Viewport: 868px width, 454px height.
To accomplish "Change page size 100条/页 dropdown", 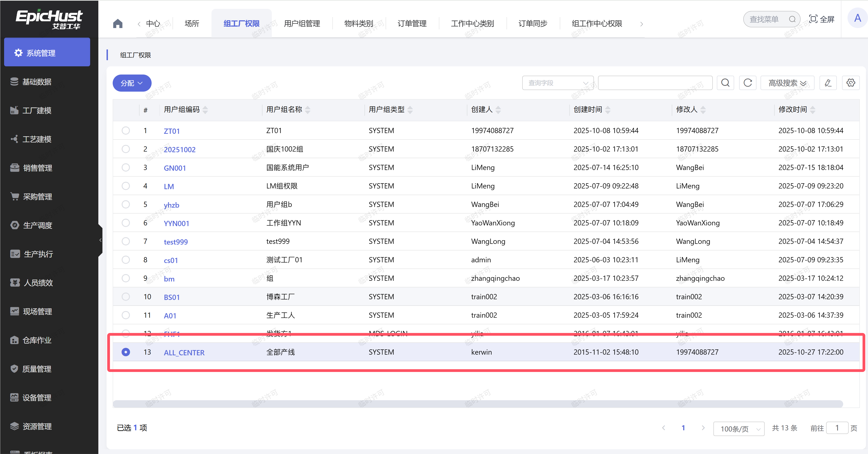I will 739,429.
